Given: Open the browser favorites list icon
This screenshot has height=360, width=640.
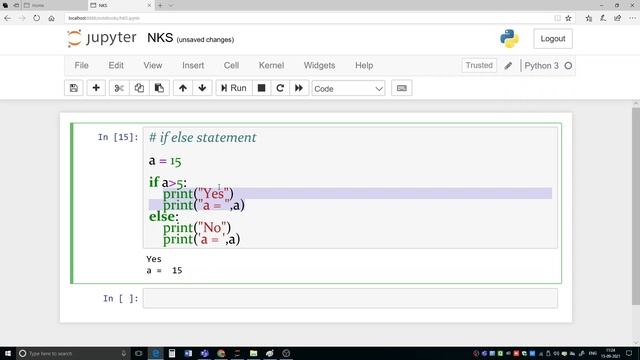Looking at the screenshot, I should (x=589, y=18).
